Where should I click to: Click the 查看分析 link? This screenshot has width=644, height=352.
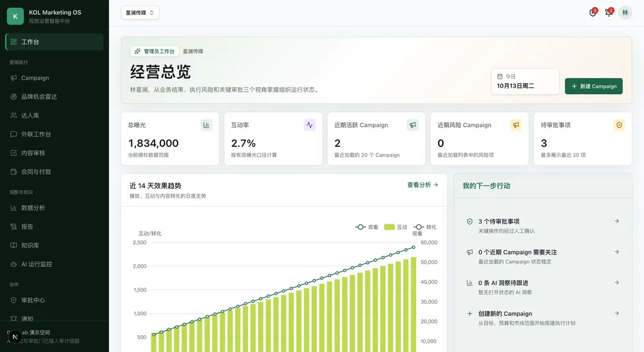click(x=422, y=185)
